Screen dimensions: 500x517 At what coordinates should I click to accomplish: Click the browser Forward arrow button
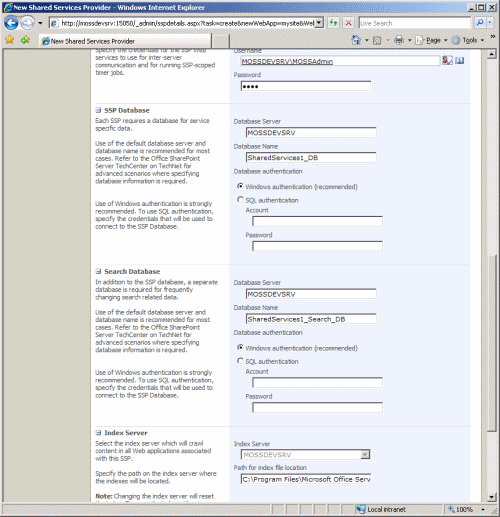pyautogui.click(x=27, y=23)
